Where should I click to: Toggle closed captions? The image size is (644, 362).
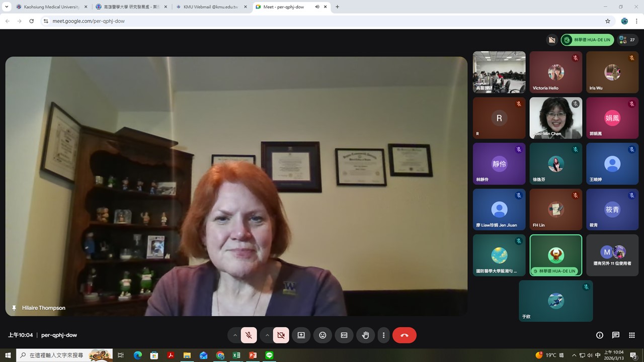344,335
